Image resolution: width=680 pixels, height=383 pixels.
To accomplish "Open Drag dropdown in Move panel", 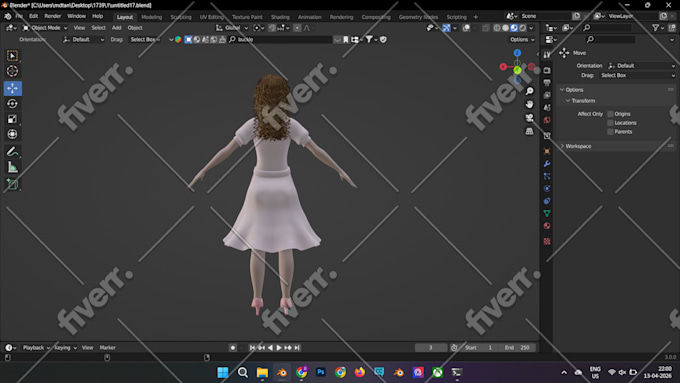I will [x=638, y=75].
